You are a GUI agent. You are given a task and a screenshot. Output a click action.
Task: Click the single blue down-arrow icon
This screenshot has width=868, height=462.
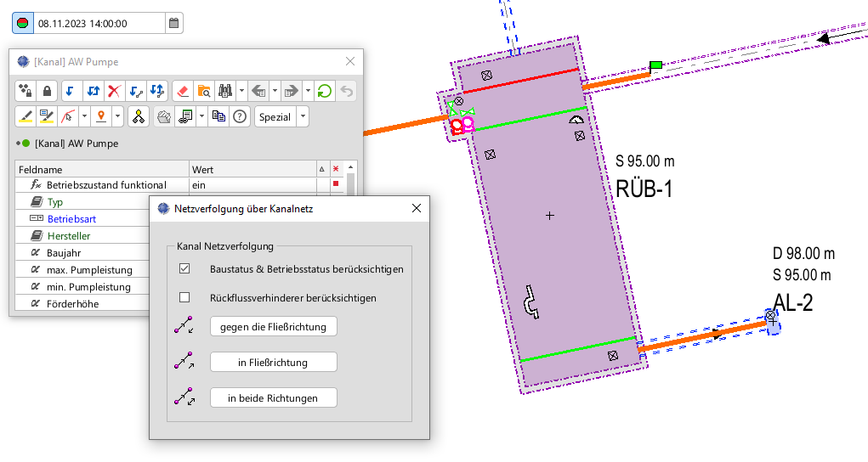coord(71,91)
